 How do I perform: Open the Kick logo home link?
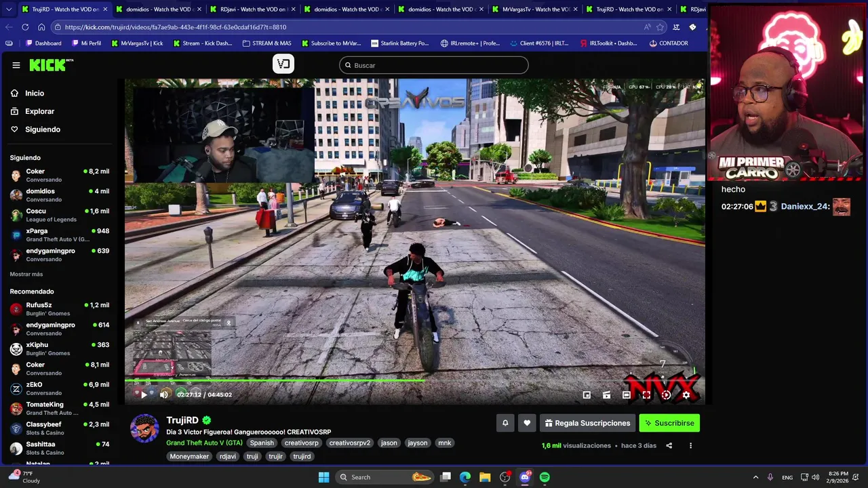(x=51, y=65)
